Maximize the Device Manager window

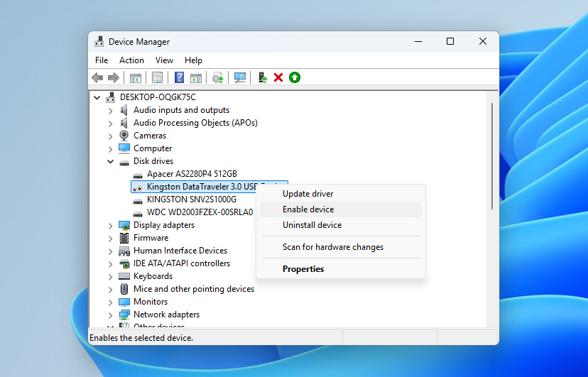point(450,41)
